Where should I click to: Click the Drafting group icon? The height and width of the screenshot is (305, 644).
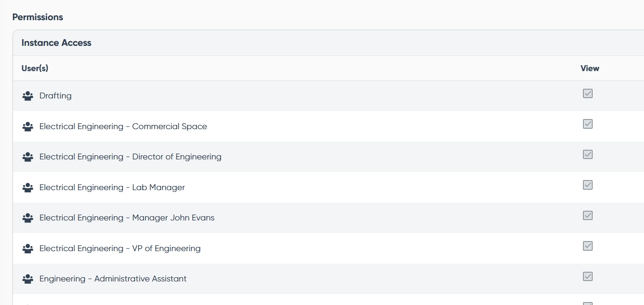coord(28,96)
